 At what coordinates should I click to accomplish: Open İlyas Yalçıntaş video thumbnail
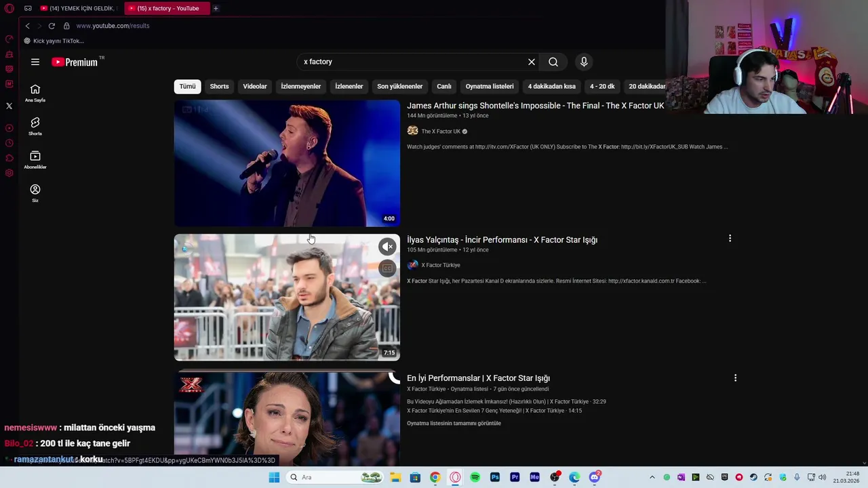pos(287,297)
